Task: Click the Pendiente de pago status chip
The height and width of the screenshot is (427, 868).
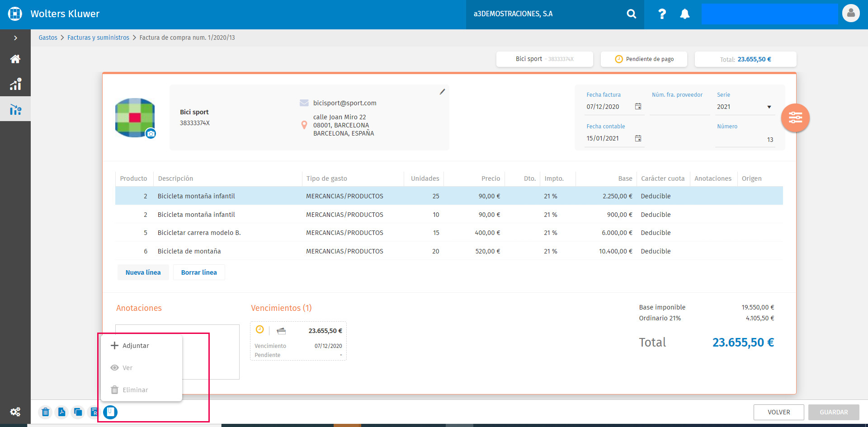Action: pos(644,59)
